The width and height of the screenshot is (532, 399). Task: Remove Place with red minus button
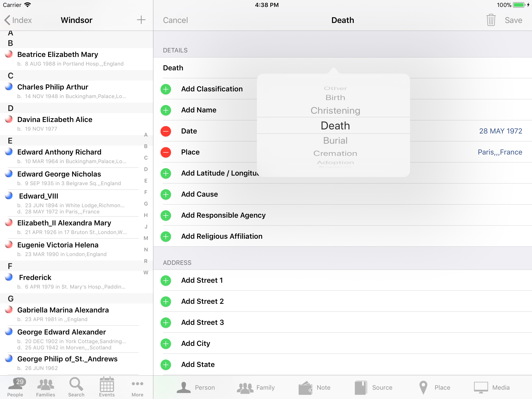point(166,152)
